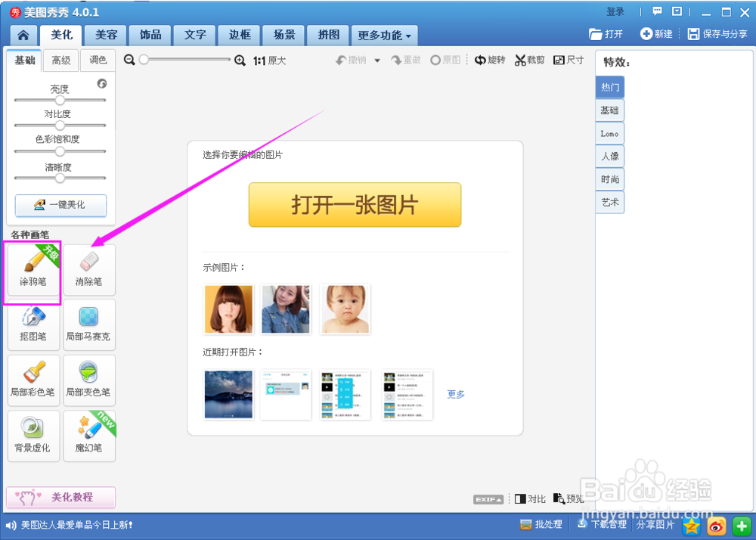The width and height of the screenshot is (756, 540).
Task: Select the 魔幻笔 magic pen tool
Action: click(x=88, y=436)
